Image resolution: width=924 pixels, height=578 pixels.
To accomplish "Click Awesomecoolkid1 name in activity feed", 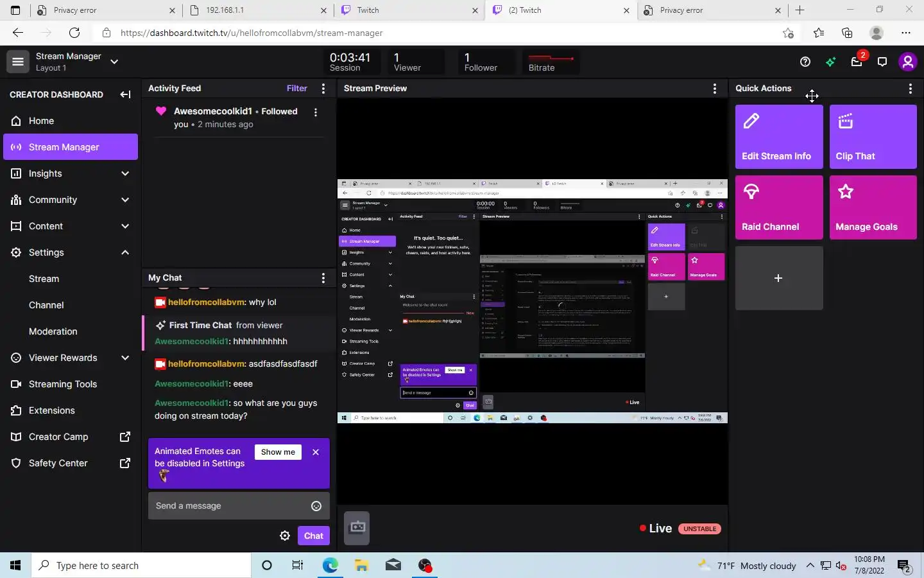I will pyautogui.click(x=213, y=111).
